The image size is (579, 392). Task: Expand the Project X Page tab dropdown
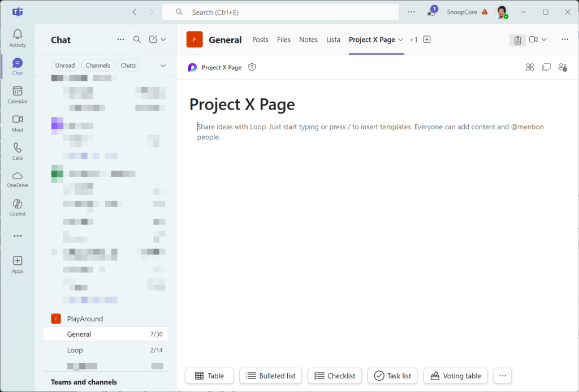401,40
